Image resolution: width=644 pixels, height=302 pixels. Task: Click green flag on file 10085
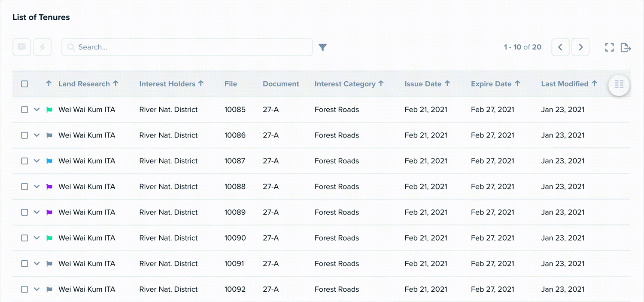click(x=49, y=110)
